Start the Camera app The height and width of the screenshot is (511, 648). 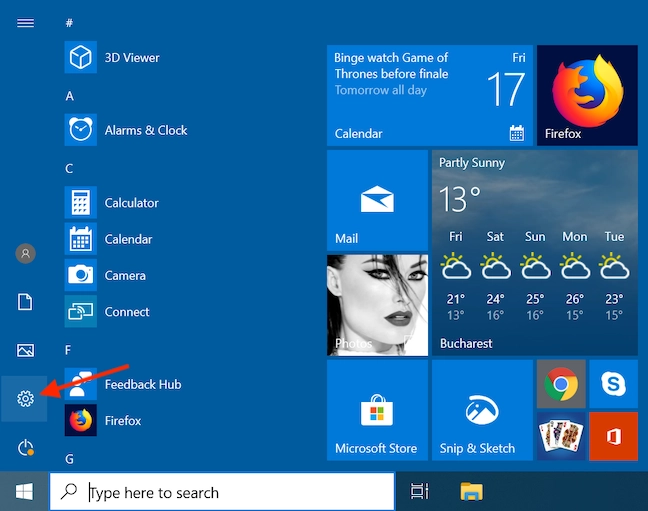point(105,275)
